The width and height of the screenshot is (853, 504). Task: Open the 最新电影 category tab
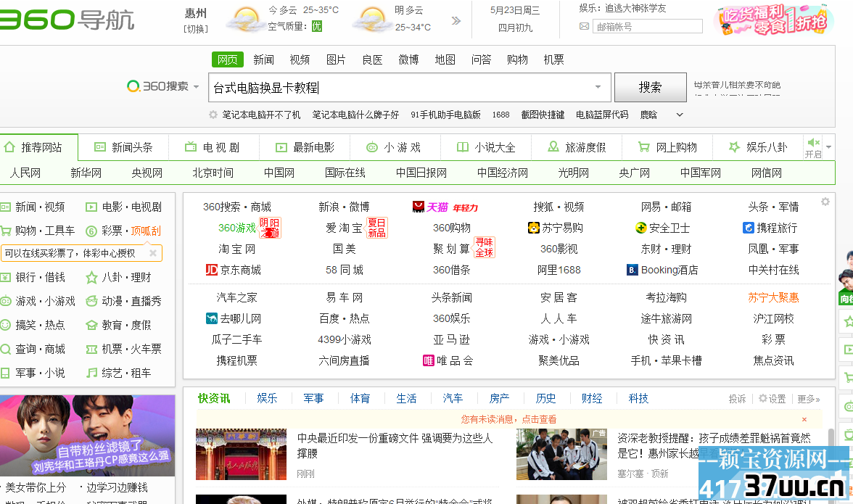[x=305, y=147]
